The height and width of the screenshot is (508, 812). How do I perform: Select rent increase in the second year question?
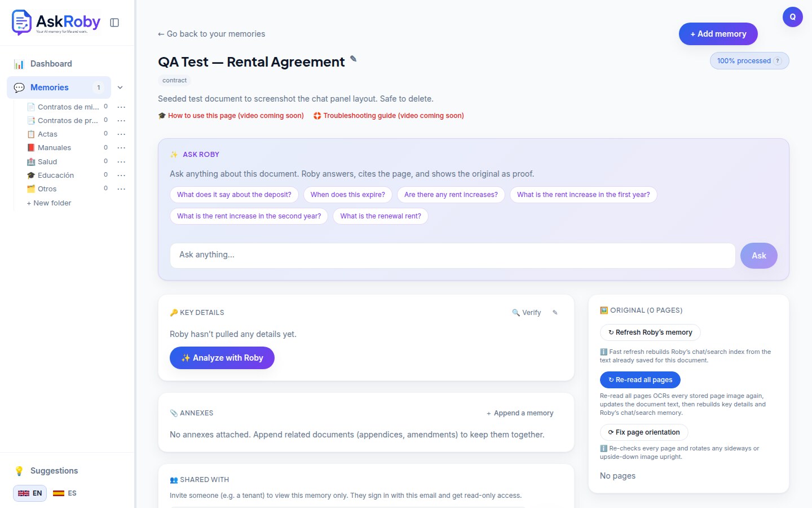click(x=249, y=216)
